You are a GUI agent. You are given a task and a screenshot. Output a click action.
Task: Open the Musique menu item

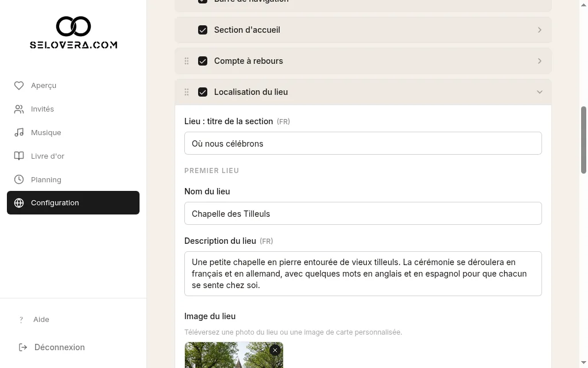pos(73,133)
